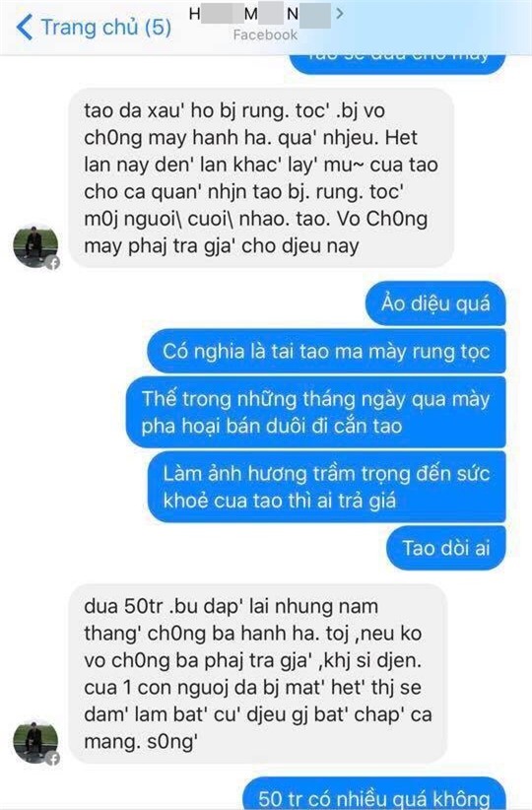Select the 'Tao dòi ai' message bubble
The height and width of the screenshot is (810, 532).
coord(446,548)
